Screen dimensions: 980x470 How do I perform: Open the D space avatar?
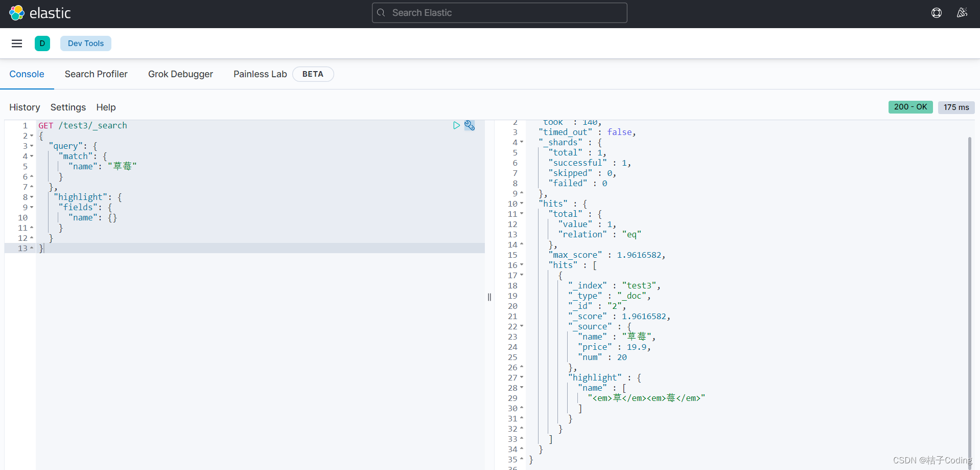point(42,43)
